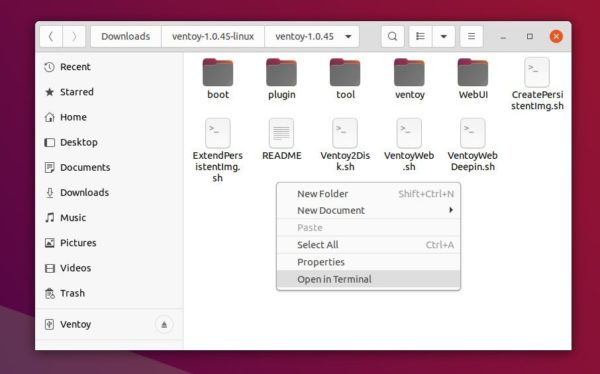Go forward with the right arrow button
The image size is (600, 374).
pyautogui.click(x=74, y=36)
